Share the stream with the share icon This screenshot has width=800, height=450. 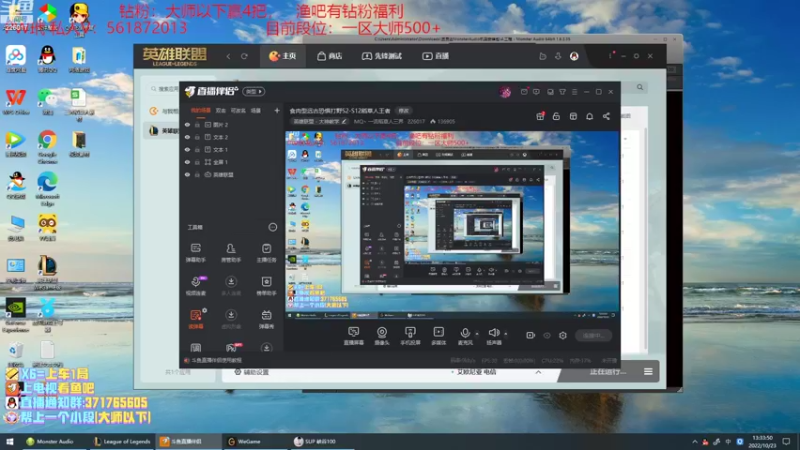point(606,116)
